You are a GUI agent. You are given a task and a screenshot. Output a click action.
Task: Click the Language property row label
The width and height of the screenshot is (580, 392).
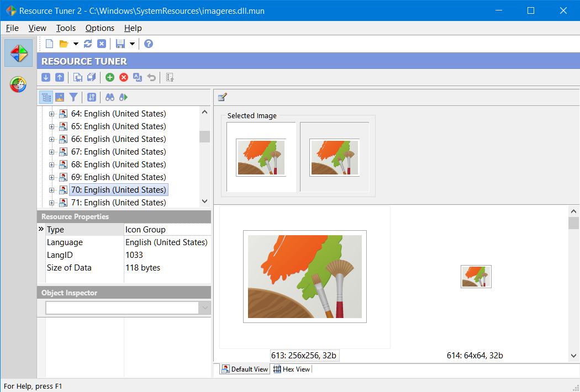(x=65, y=242)
